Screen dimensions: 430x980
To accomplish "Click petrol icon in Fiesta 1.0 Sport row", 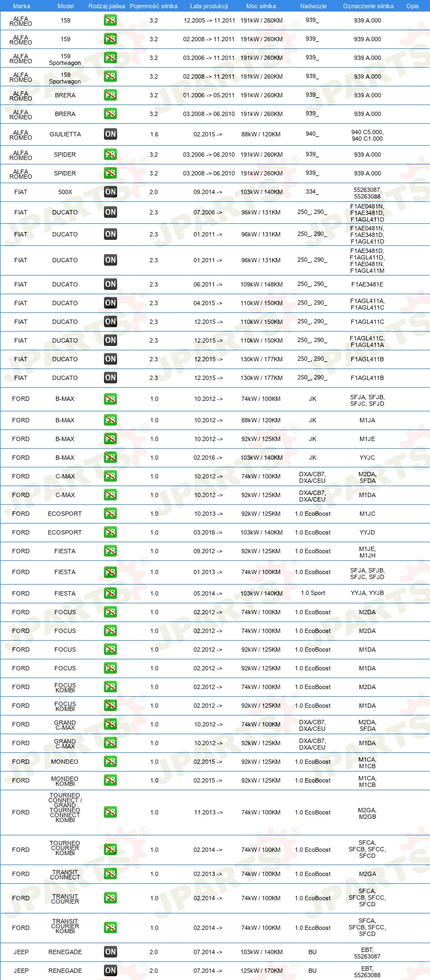I will point(111,593).
